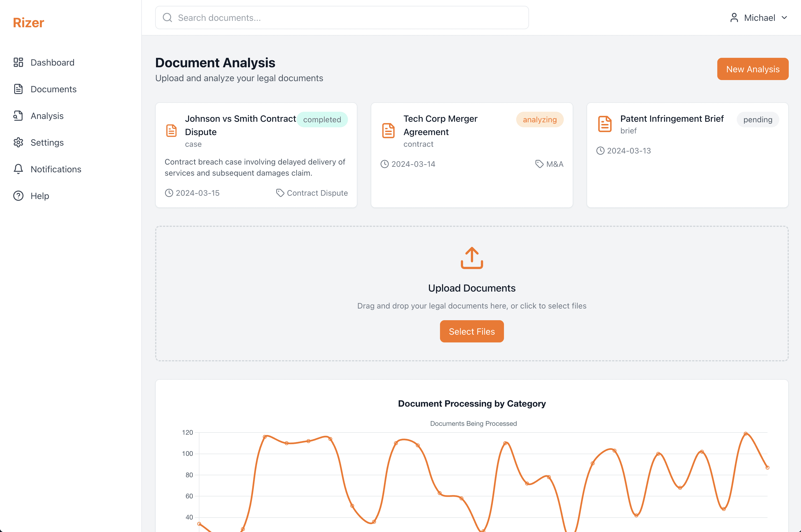Open the Johnson vs Smith Contract Dispute title
Screen dimensions: 801x532
[x=241, y=125]
